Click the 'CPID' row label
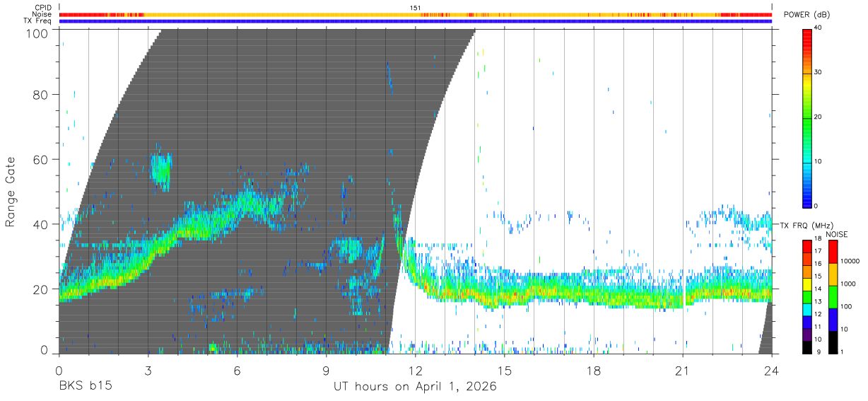The height and width of the screenshot is (401, 868). (43, 8)
